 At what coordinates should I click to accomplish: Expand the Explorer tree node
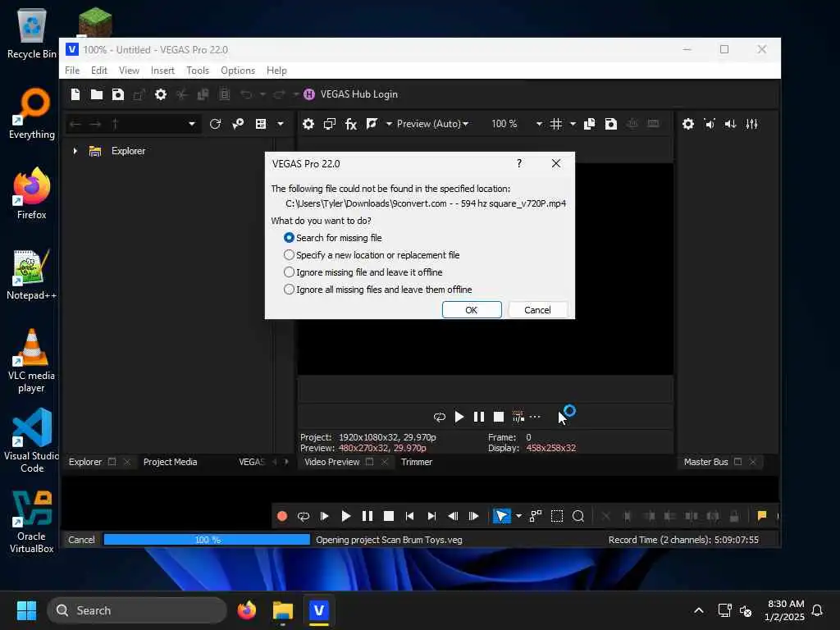75,151
